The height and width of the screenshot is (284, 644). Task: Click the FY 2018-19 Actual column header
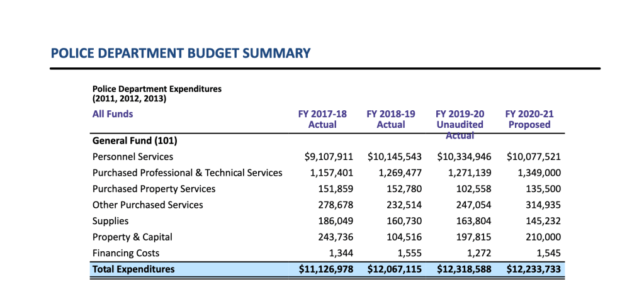coord(390,119)
